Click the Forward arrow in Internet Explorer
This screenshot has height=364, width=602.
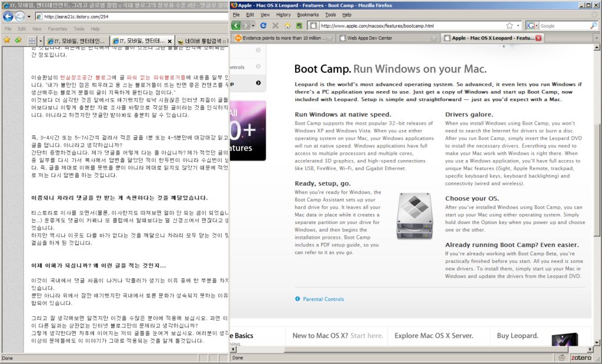pos(20,16)
